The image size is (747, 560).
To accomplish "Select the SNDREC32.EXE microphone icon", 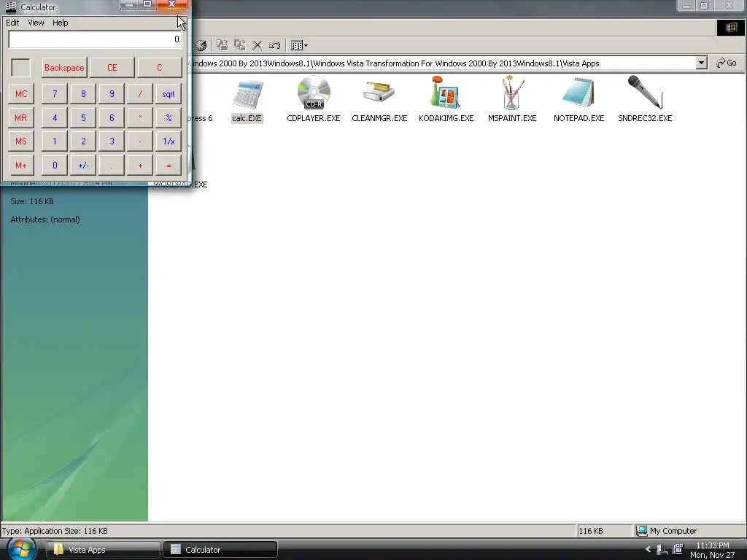I will [645, 93].
